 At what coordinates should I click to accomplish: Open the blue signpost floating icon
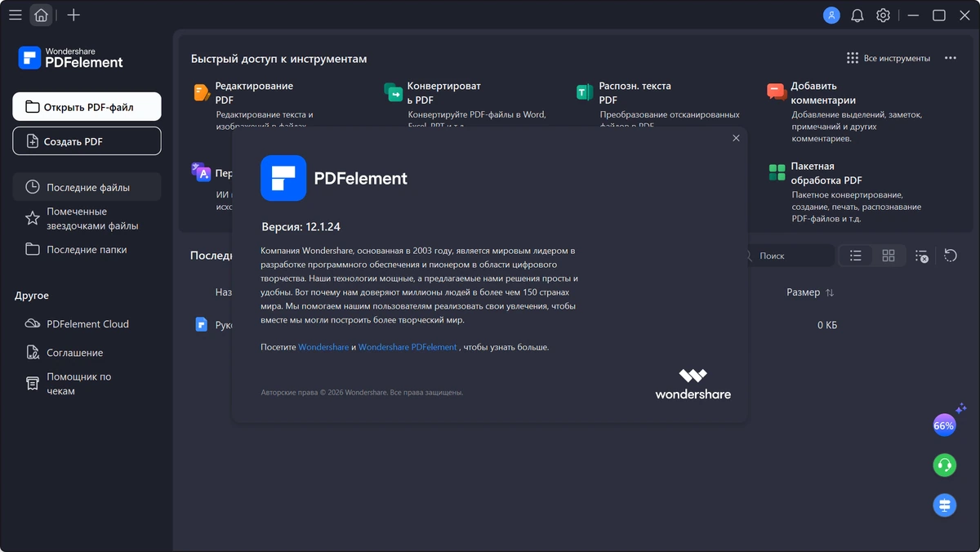coord(944,505)
